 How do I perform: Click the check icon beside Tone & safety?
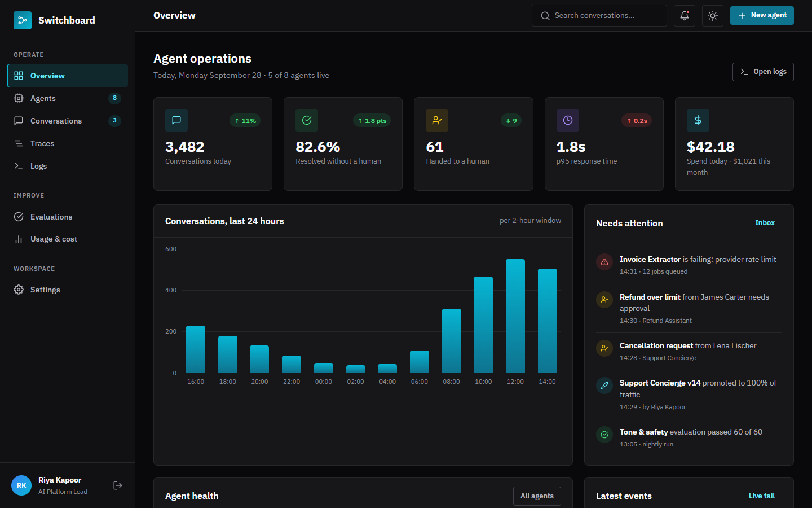click(604, 435)
